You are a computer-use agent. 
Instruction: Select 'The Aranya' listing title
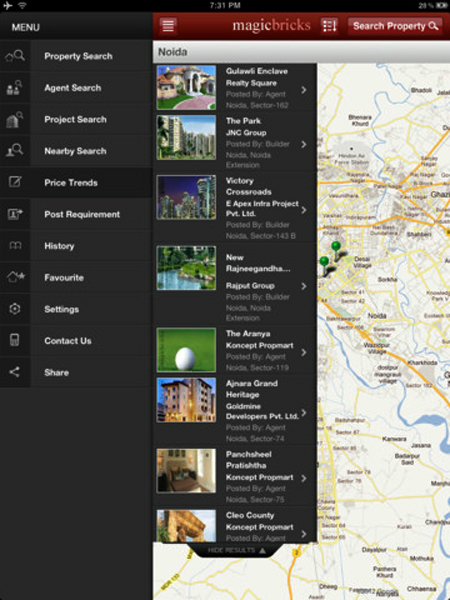[248, 334]
